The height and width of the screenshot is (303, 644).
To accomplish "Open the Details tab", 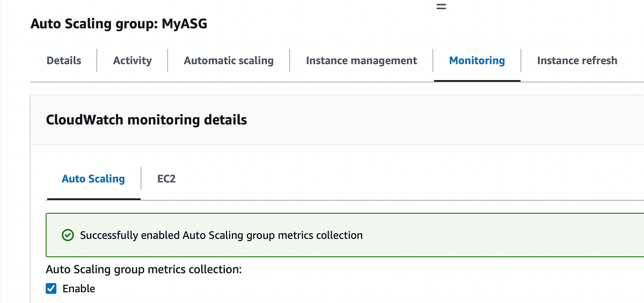I will [x=64, y=61].
